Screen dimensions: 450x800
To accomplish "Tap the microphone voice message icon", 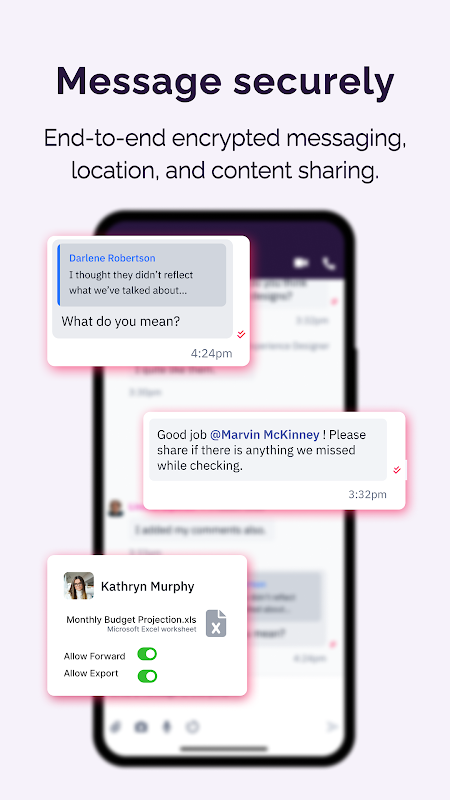I will [x=166, y=727].
